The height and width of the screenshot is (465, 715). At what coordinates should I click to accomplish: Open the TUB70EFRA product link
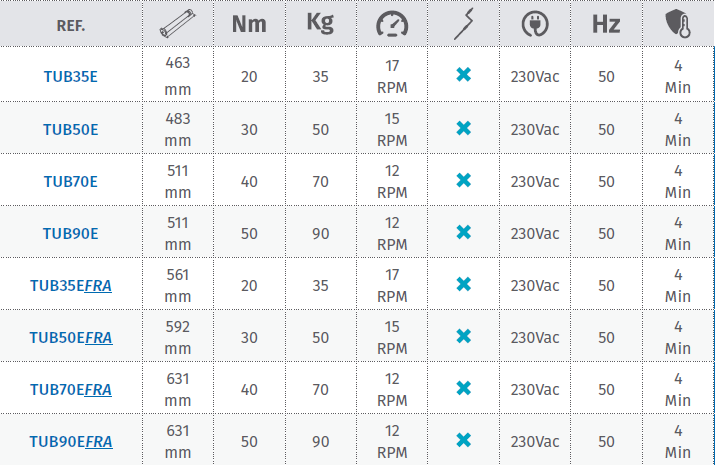tap(70, 389)
